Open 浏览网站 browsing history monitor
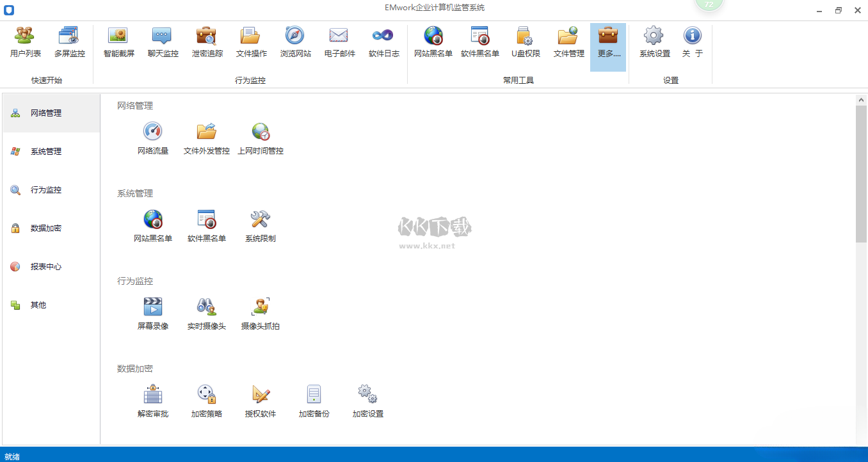 295,43
